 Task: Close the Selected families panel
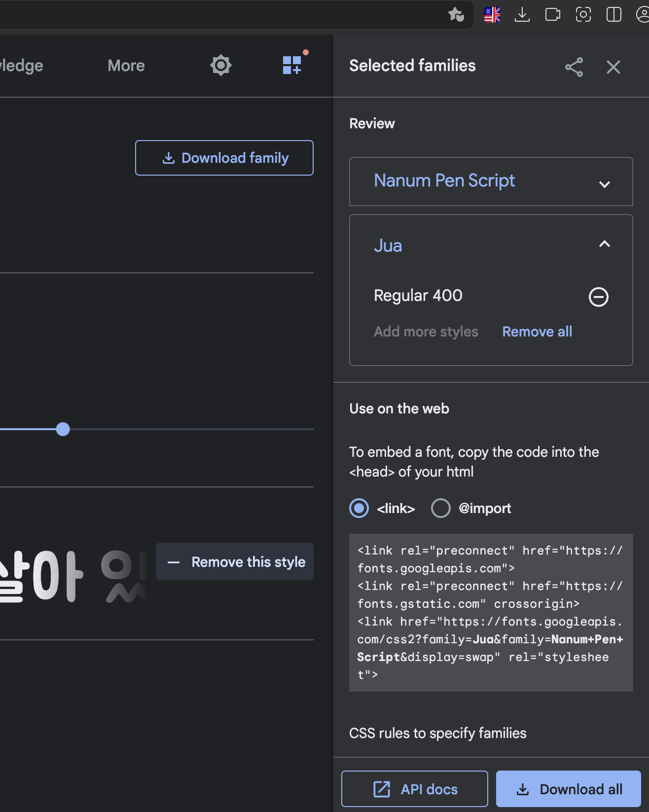tap(613, 67)
